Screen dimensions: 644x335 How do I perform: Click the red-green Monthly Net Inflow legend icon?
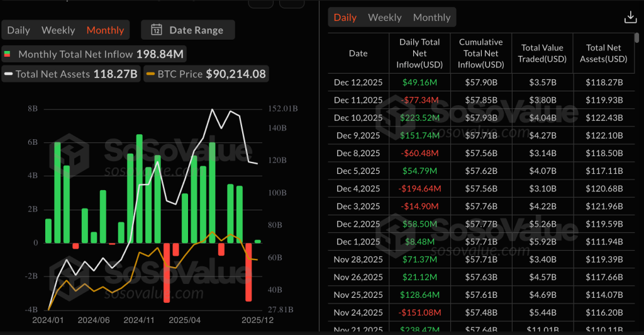click(x=7, y=55)
